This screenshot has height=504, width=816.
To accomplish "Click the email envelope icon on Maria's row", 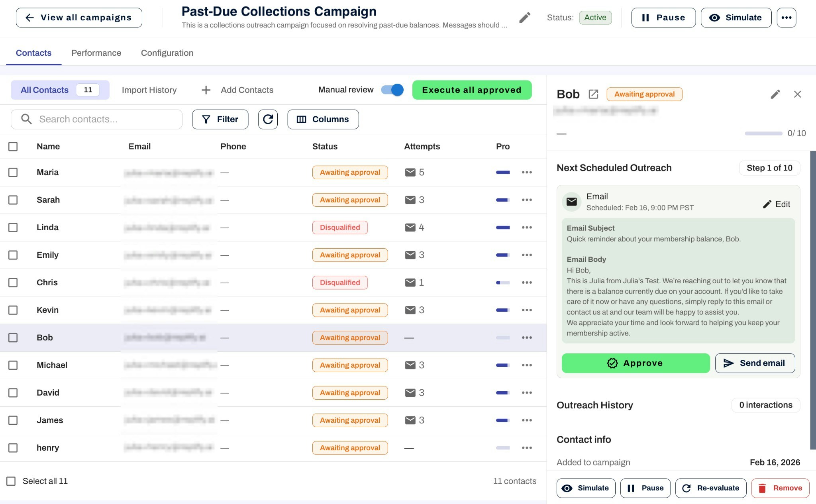I will pyautogui.click(x=410, y=172).
